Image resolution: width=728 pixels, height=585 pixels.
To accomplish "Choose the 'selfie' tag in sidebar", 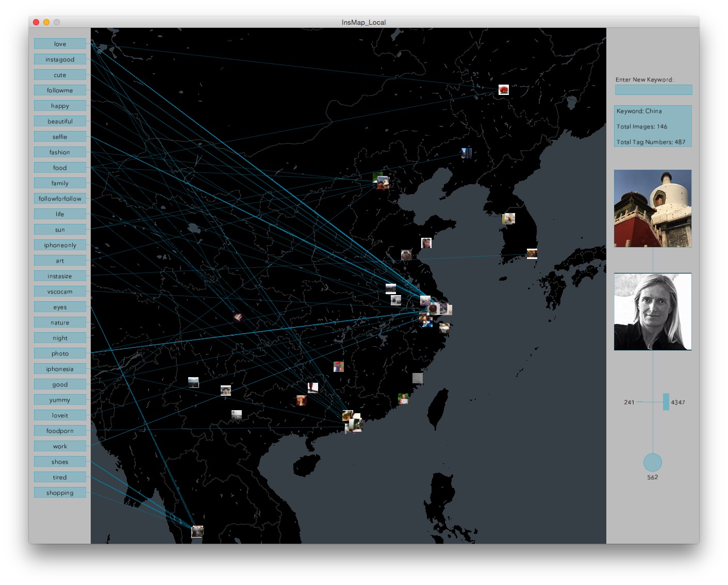I will pyautogui.click(x=60, y=137).
